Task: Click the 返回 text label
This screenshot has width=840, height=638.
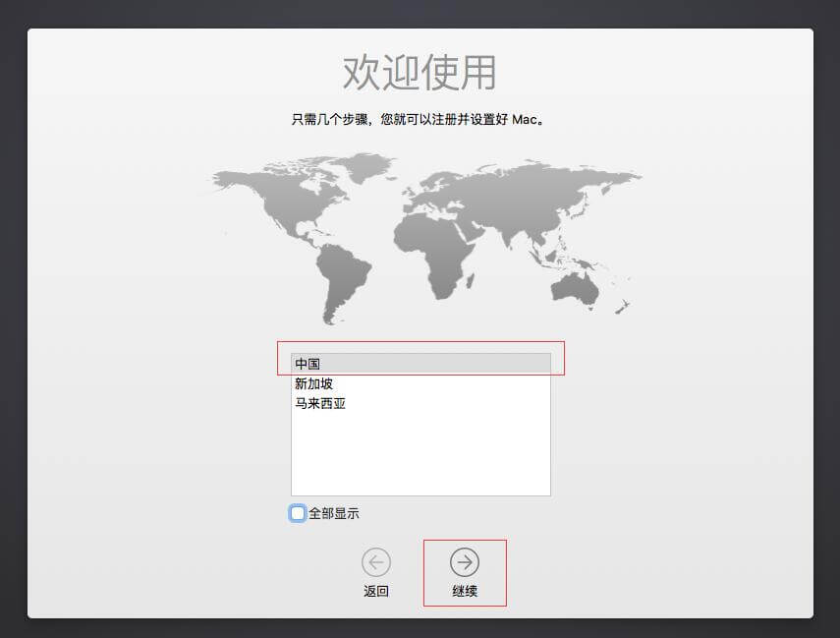Action: tap(376, 591)
